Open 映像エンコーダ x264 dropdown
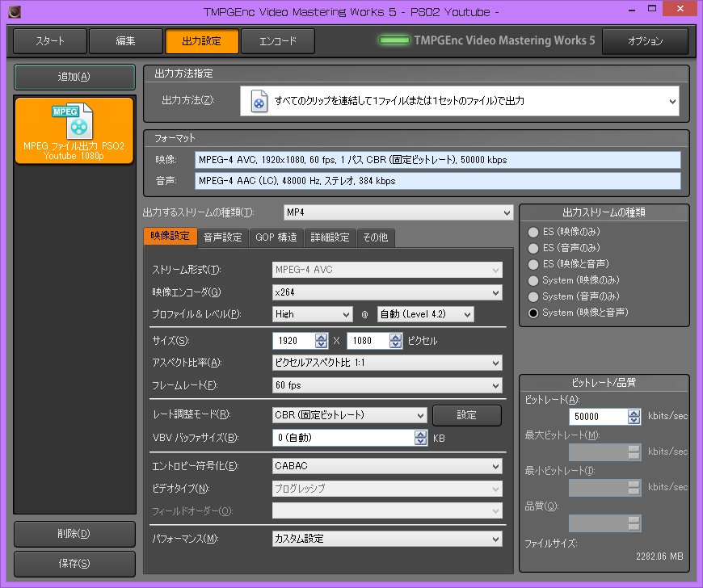Viewport: 703px width, 588px height. point(387,292)
